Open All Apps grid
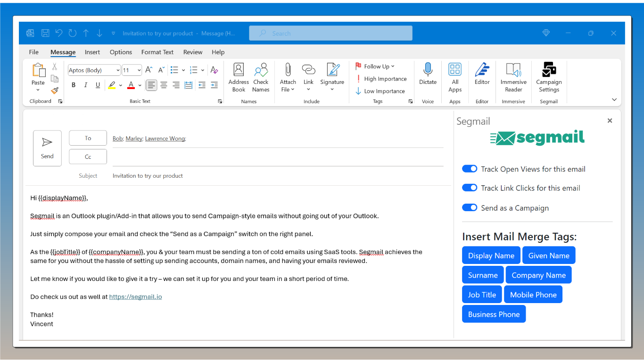Image resolution: width=644 pixels, height=362 pixels. point(455,78)
